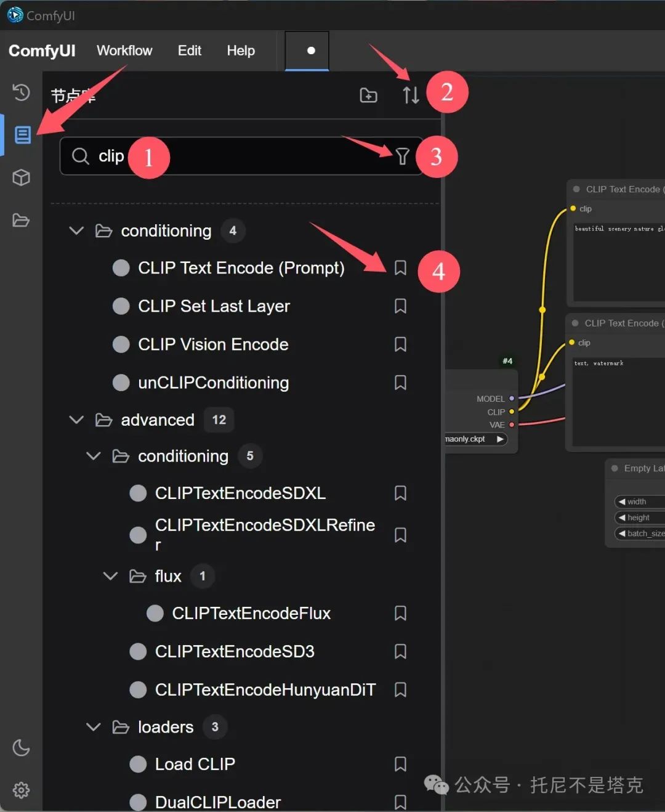Click the search box containing clip
The height and width of the screenshot is (812, 665).
pos(241,156)
